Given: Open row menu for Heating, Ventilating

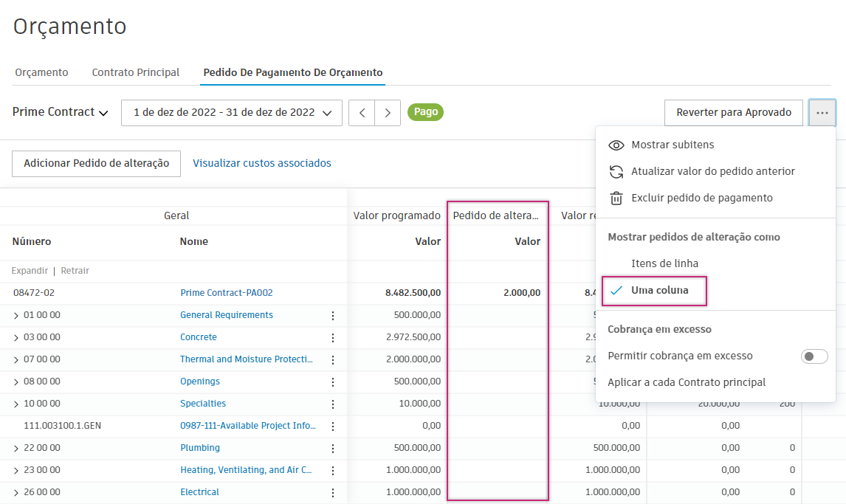Looking at the screenshot, I should (x=333, y=470).
